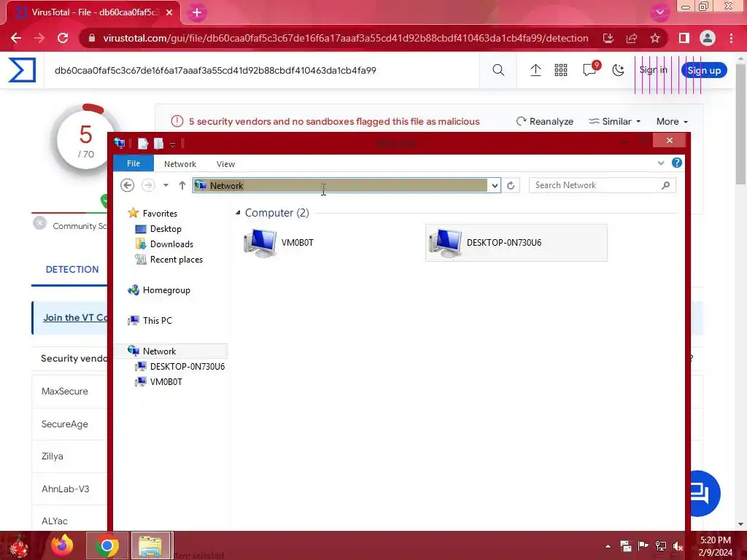The image size is (747, 560).
Task: Click Chrome back arrow button
Action: (x=16, y=38)
